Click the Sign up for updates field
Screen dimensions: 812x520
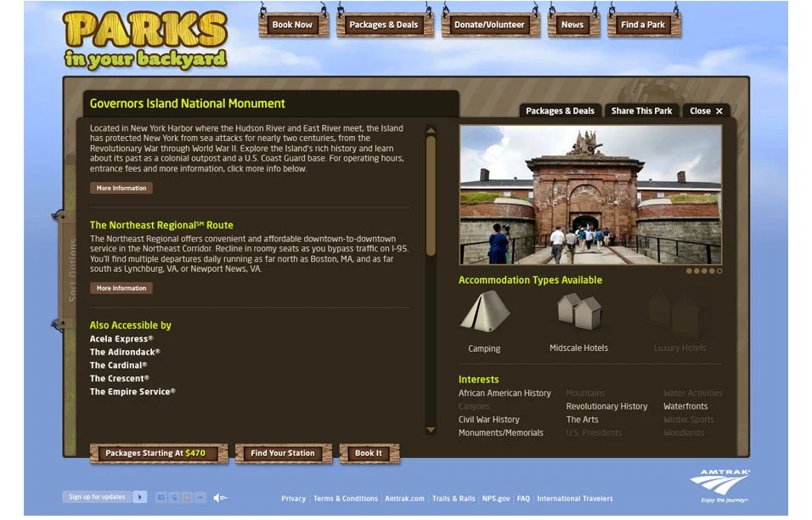click(97, 497)
